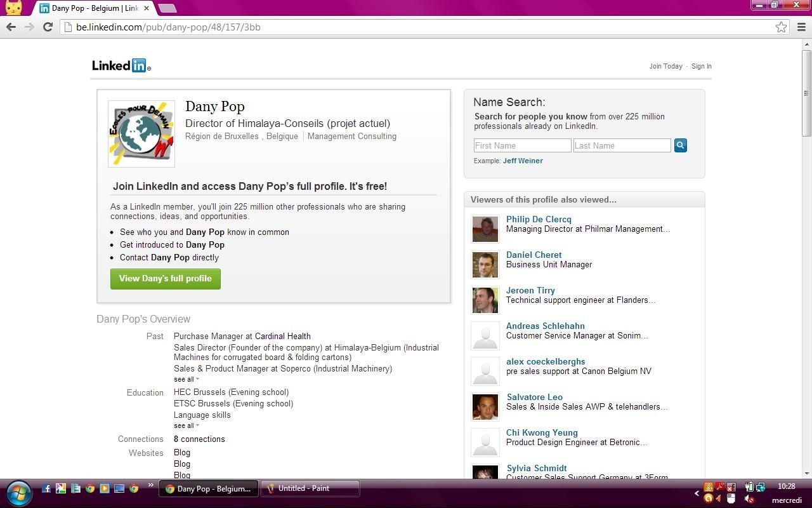Open Salvatore Leo's profile link
This screenshot has width=812, height=508.
pyautogui.click(x=535, y=397)
